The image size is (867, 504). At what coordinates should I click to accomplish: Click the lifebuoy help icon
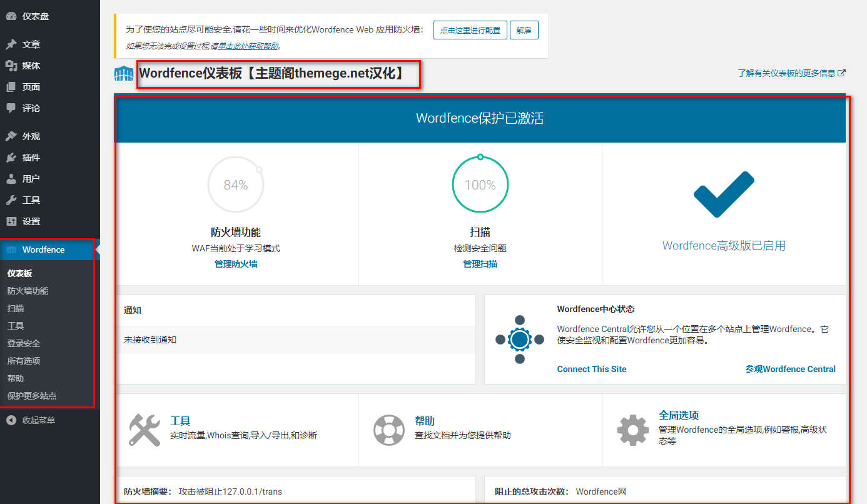389,430
